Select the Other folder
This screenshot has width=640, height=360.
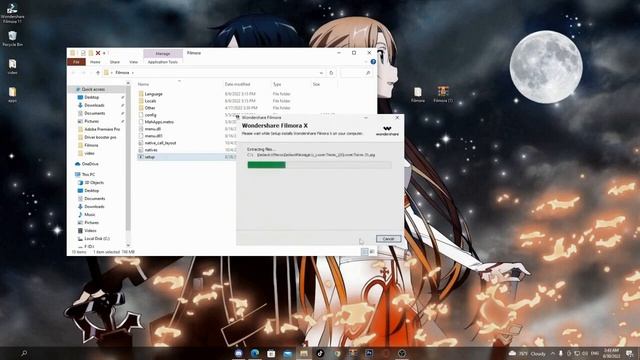[150, 108]
